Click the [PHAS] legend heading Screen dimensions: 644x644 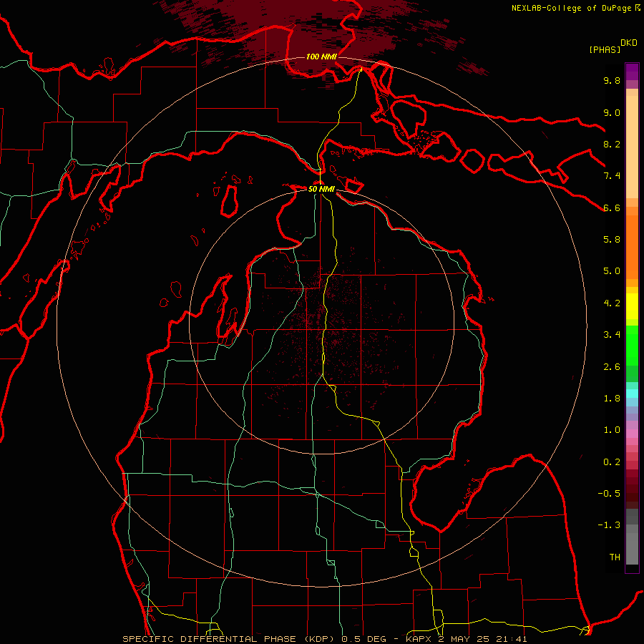pyautogui.click(x=605, y=49)
